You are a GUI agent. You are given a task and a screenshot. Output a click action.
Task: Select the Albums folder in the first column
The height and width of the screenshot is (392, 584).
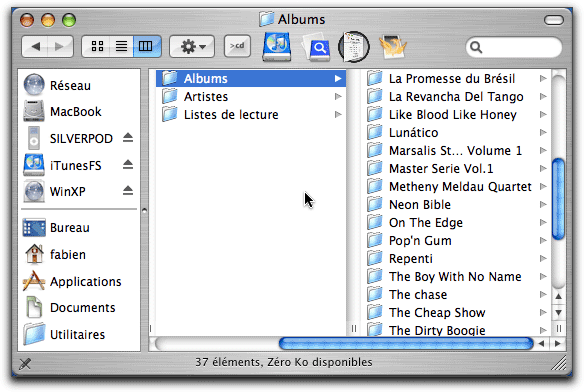(251, 79)
